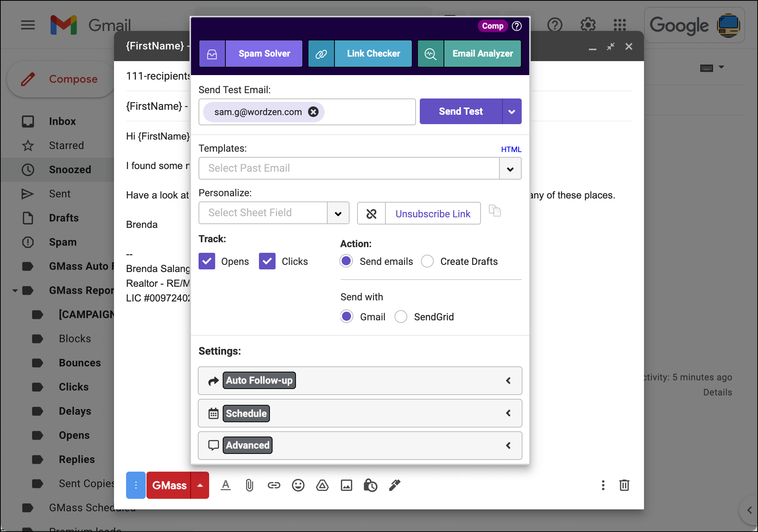The height and width of the screenshot is (532, 758).
Task: Open the Spam Solver tool
Action: [x=251, y=54]
